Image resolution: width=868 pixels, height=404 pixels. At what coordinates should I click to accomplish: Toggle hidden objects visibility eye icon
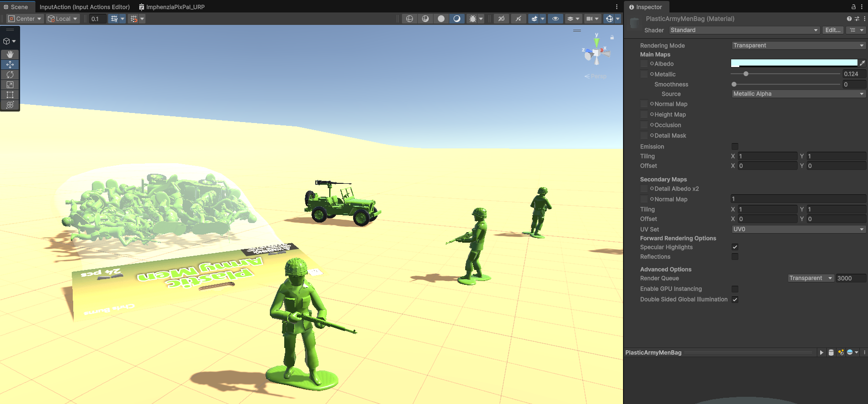(x=556, y=19)
